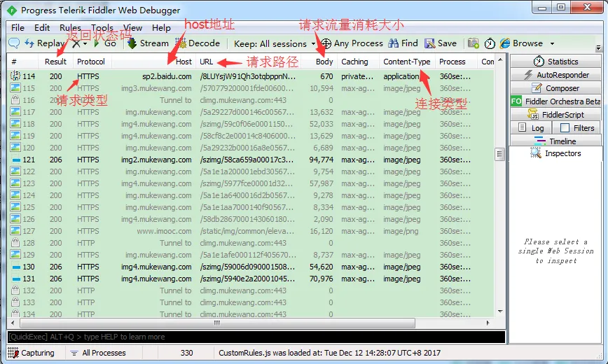This screenshot has height=364, width=608.
Task: Click scroll-down arrow of session list
Action: point(500,311)
